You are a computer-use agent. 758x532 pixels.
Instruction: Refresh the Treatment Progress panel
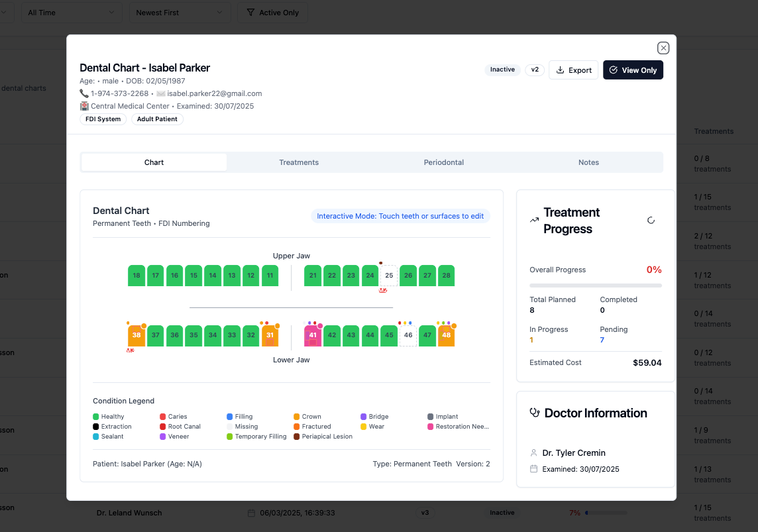point(651,221)
